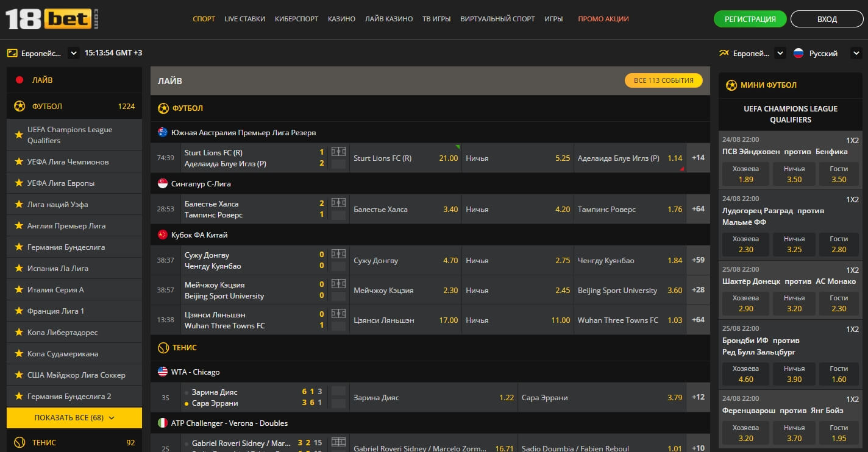Viewport: 868px width, 452px height.
Task: Expand +64 markets for Балестье Халса match
Action: [699, 209]
